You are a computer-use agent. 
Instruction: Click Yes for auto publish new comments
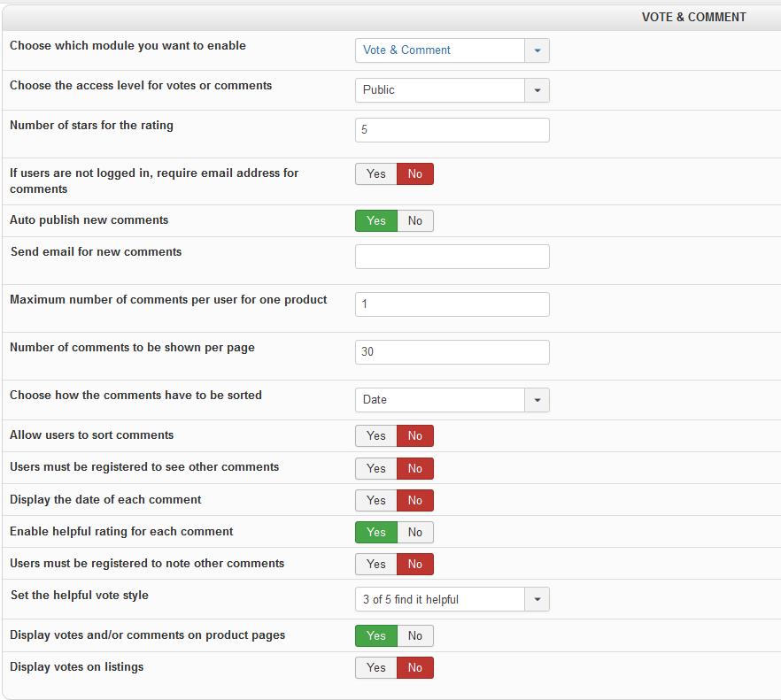point(376,221)
